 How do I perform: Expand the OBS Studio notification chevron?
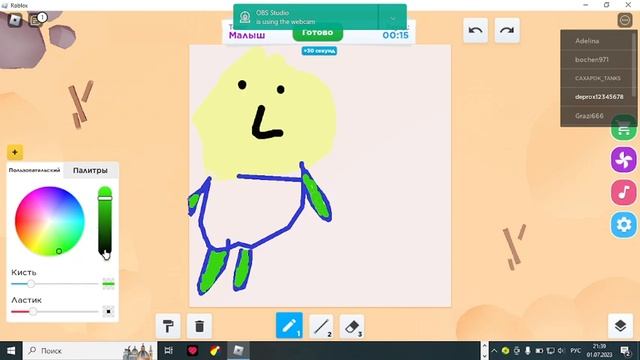pos(393,18)
